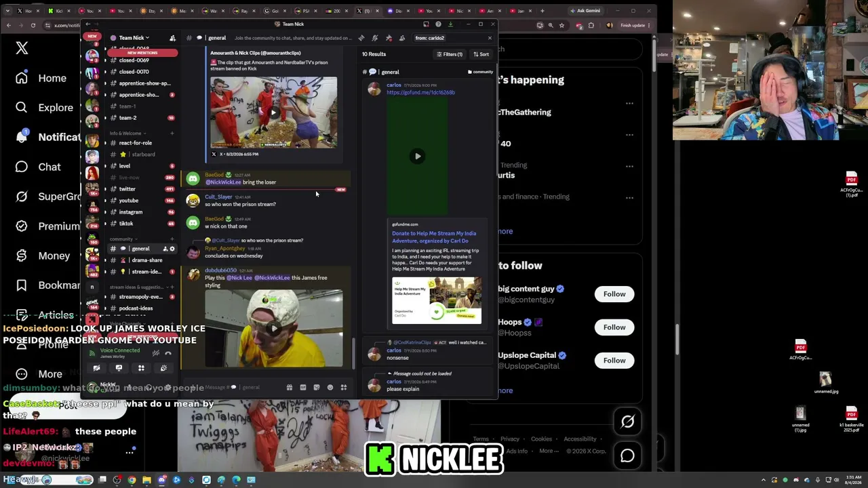Open the Sort dropdown in search results
Viewport: 868px width, 488px height.
(x=481, y=54)
